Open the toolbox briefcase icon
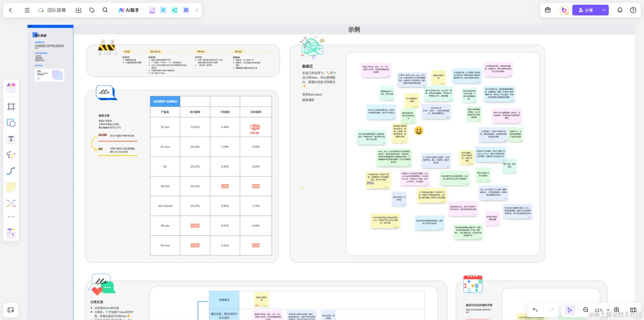The height and width of the screenshot is (320, 644). (548, 10)
